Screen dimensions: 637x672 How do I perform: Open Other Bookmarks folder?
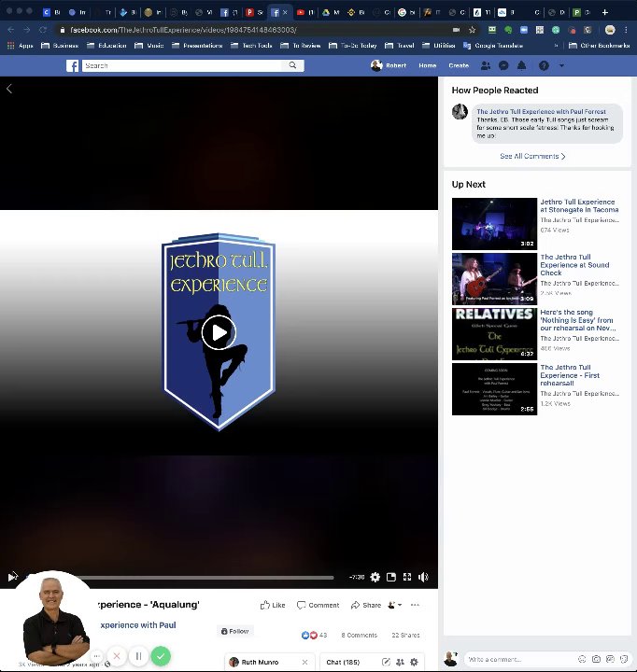599,46
